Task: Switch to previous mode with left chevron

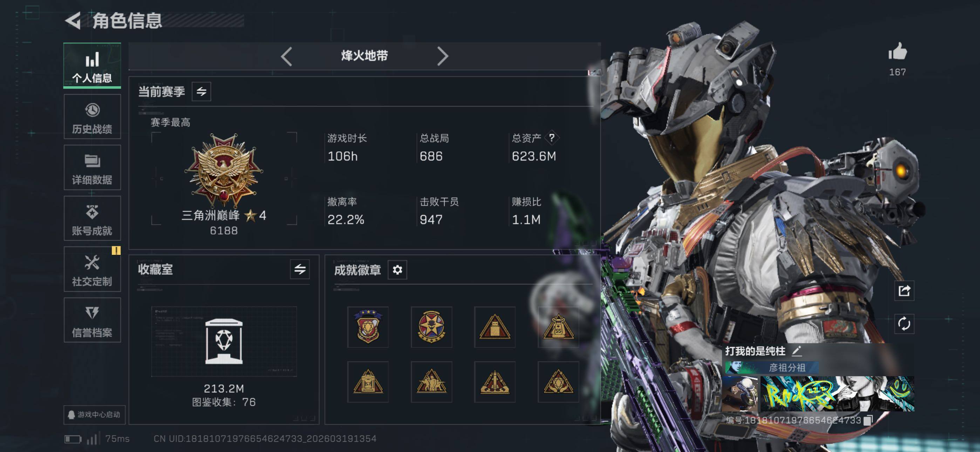Action: coord(286,56)
